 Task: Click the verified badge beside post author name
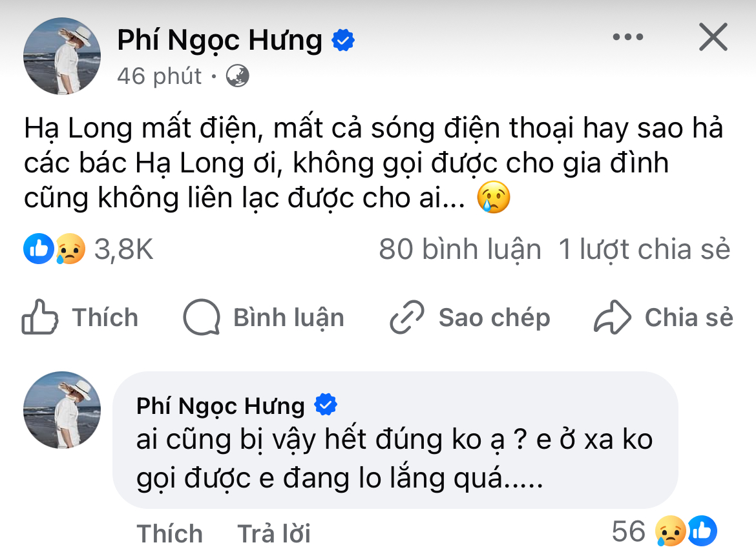342,41
